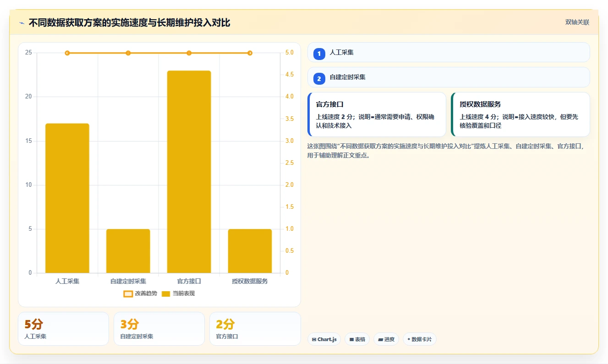Viewport: 608px width, 364px height.
Task: Click the 进度 tag
Action: [x=386, y=339]
